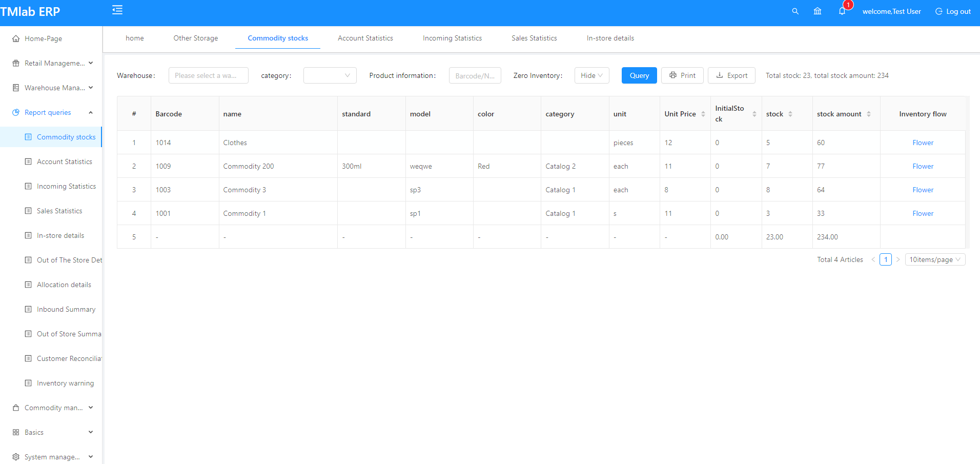Click the notification bell icon
Screen dimensions: 980x464
pos(842,11)
